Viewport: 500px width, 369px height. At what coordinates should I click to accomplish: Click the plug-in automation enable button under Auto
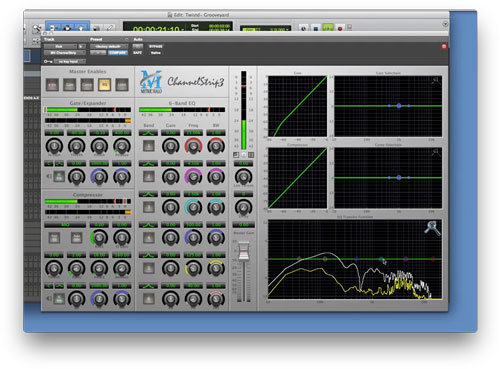click(x=137, y=46)
